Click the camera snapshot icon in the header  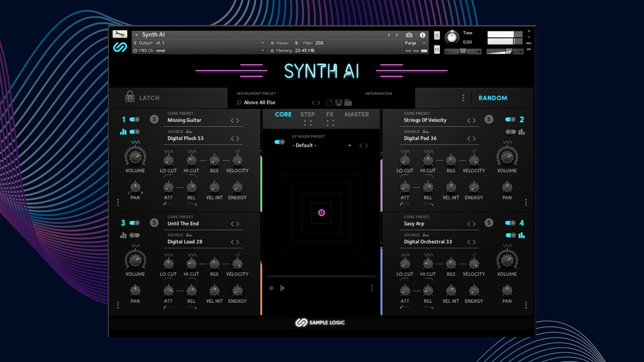click(x=409, y=35)
